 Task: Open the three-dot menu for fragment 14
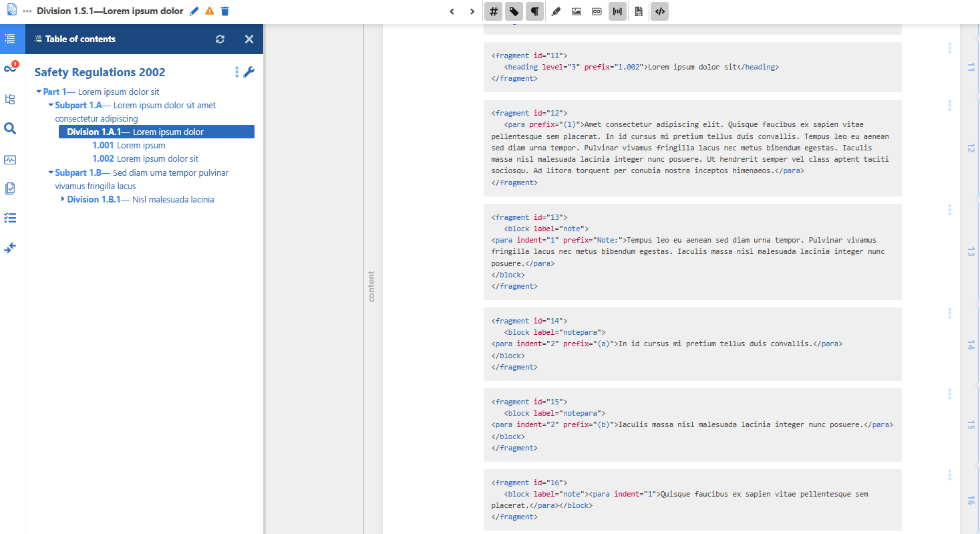pos(949,313)
